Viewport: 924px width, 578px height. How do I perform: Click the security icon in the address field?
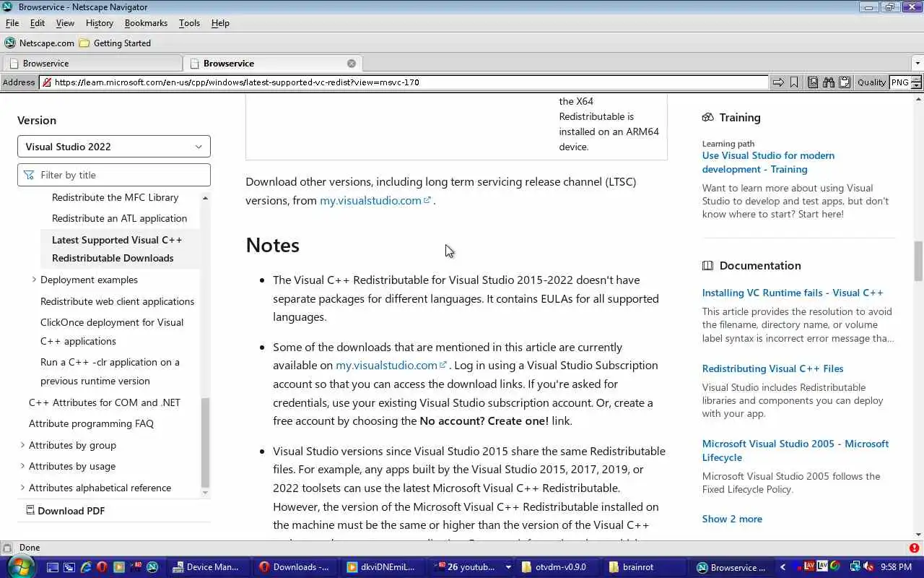(46, 82)
